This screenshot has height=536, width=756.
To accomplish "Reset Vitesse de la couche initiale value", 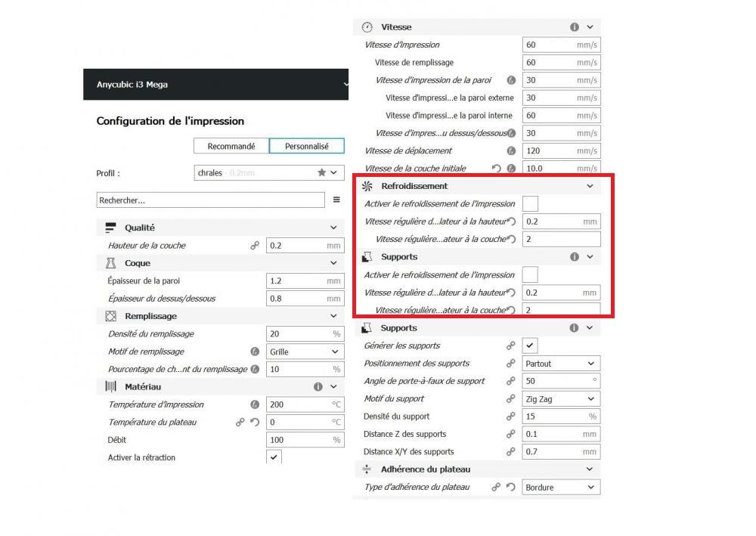I will tap(496, 169).
